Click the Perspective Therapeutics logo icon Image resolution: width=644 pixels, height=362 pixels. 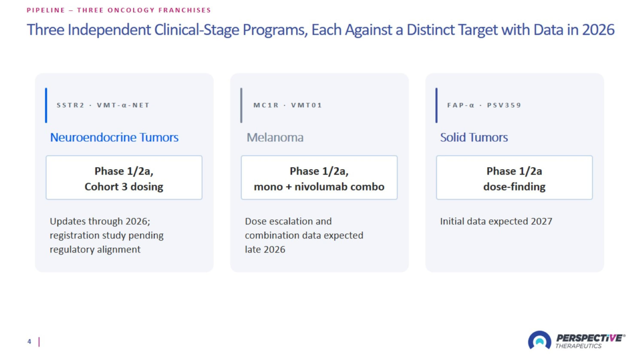(x=539, y=340)
